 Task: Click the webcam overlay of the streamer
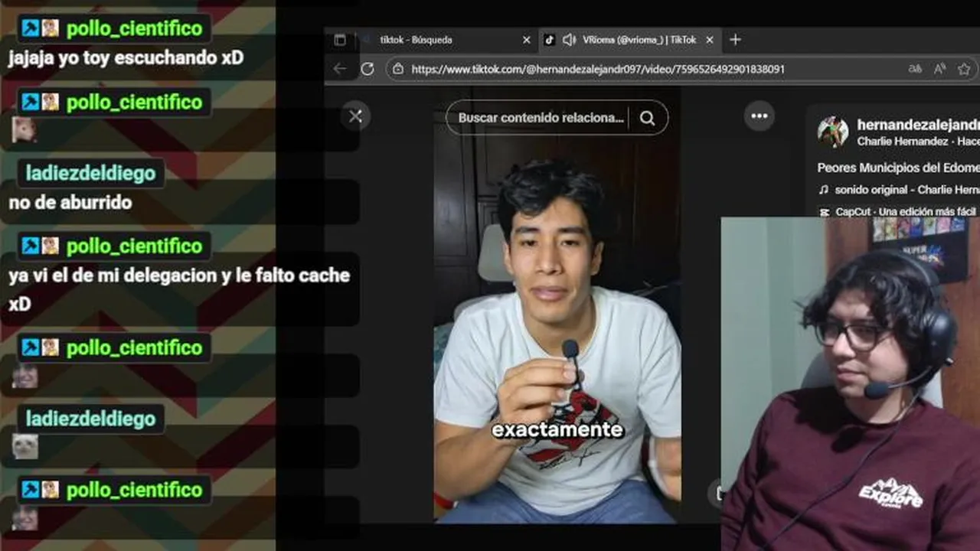tap(850, 383)
